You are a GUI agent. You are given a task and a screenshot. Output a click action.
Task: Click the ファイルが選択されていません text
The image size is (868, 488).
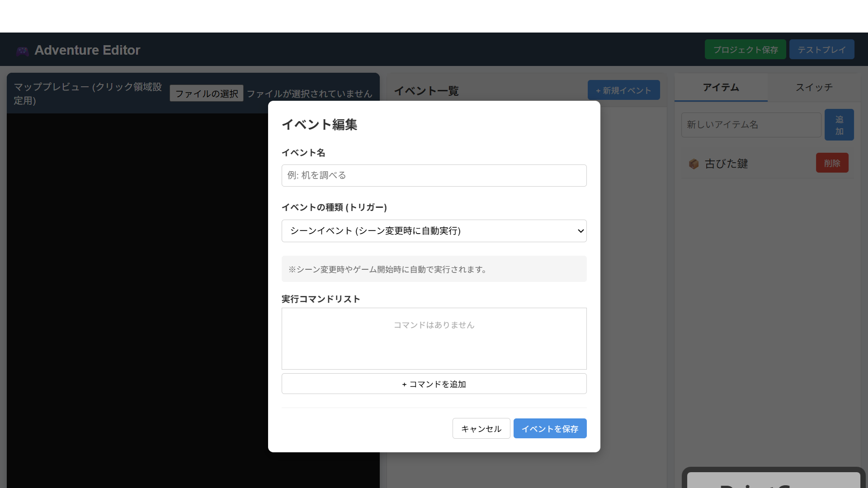(x=309, y=94)
